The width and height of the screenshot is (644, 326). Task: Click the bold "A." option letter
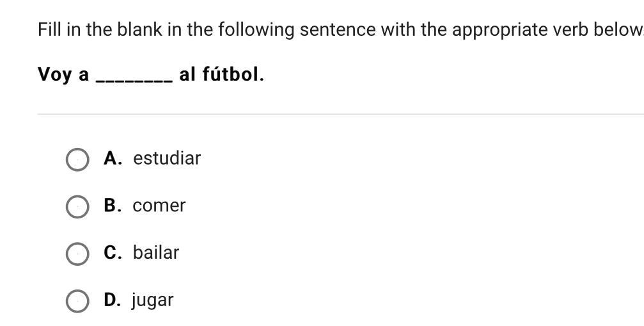113,158
